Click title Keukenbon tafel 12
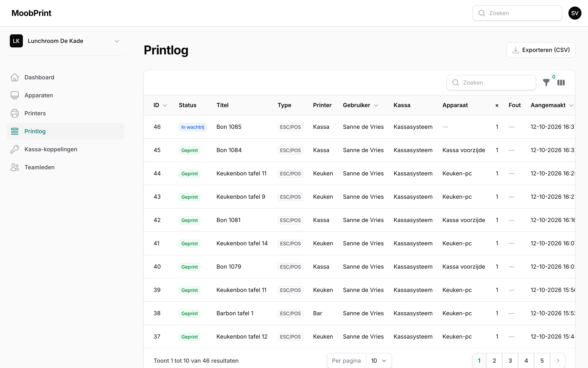This screenshot has width=588, height=368. point(242,337)
